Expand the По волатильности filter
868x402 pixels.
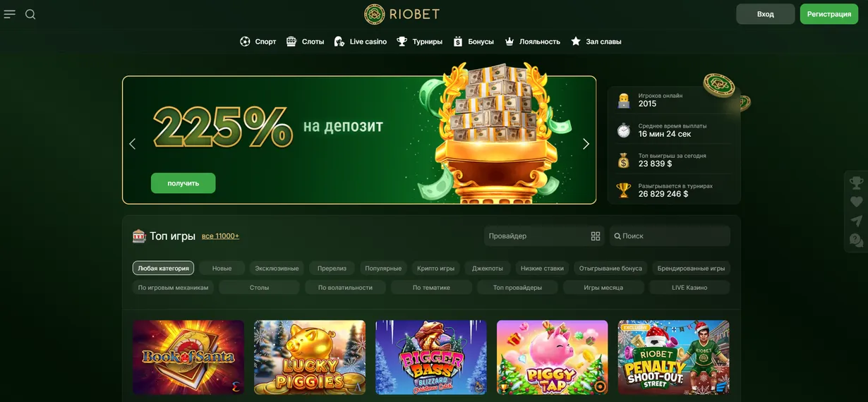pyautogui.click(x=345, y=287)
